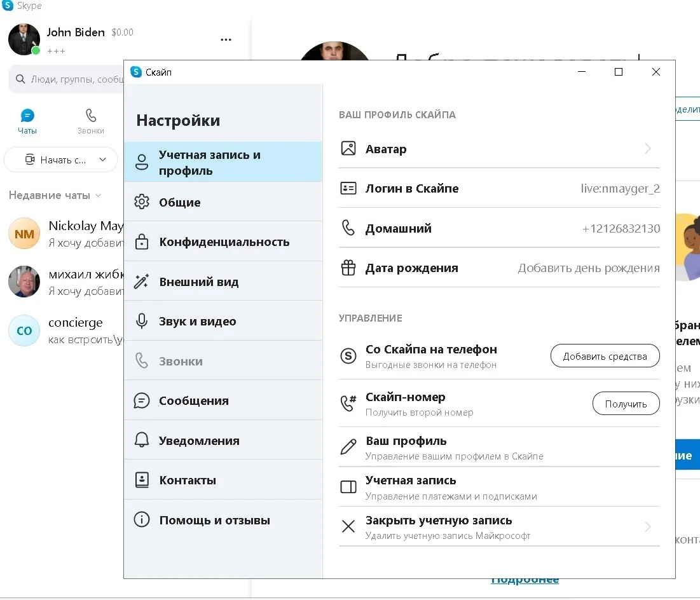Click the ID card icon by Логин в Скайпе
This screenshot has width=700, height=600.
(348, 188)
